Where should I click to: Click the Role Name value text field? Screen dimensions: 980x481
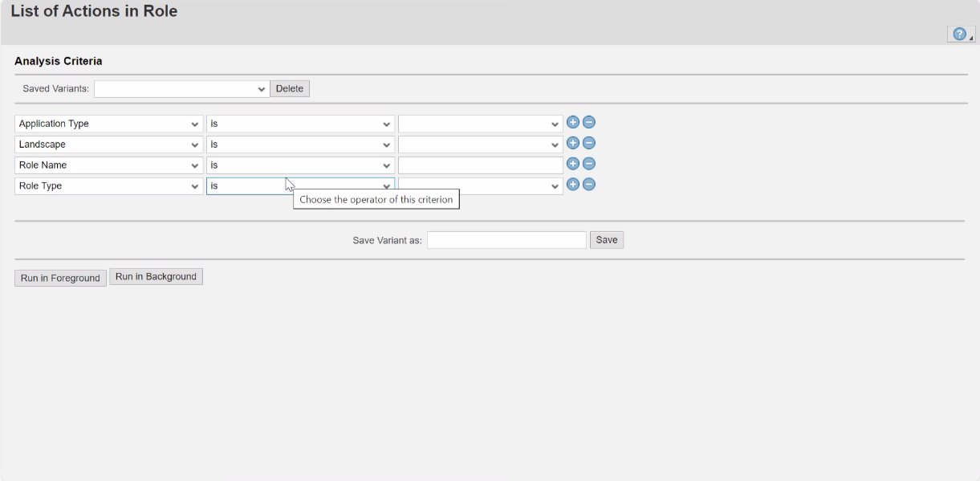click(x=480, y=165)
